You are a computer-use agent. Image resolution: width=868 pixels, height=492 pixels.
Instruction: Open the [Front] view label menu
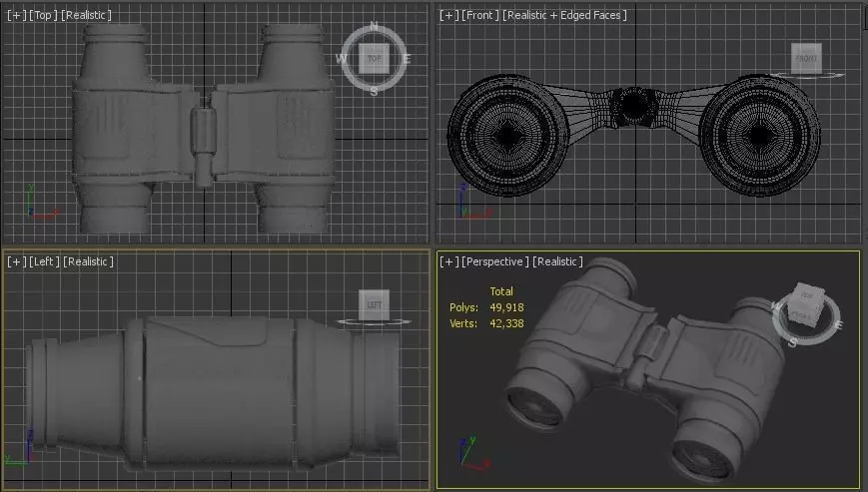pos(480,15)
